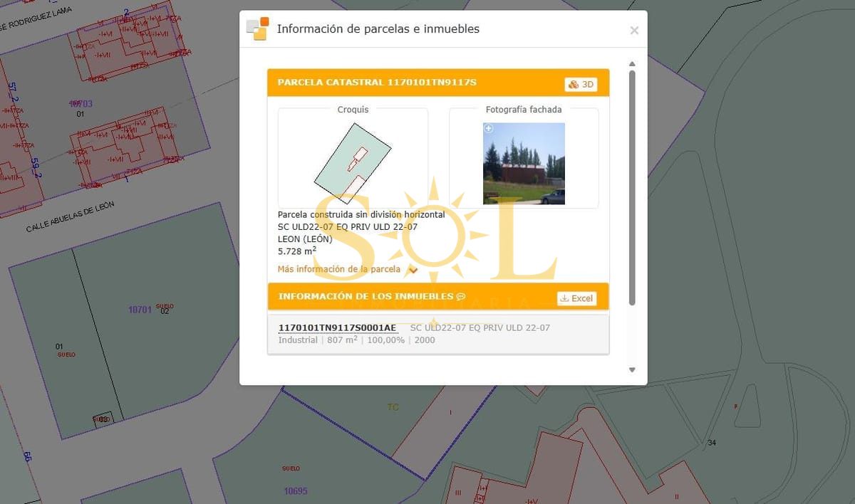This screenshot has height=504, width=855.
Task: Click the speech bubble icon beside 'Información de los inmuebles'
Action: [461, 297]
